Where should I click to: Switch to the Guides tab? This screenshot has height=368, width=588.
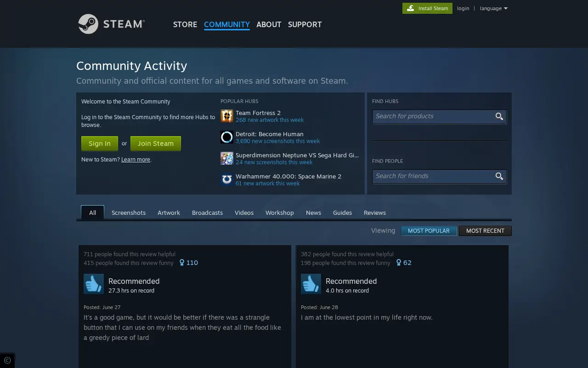[342, 213]
